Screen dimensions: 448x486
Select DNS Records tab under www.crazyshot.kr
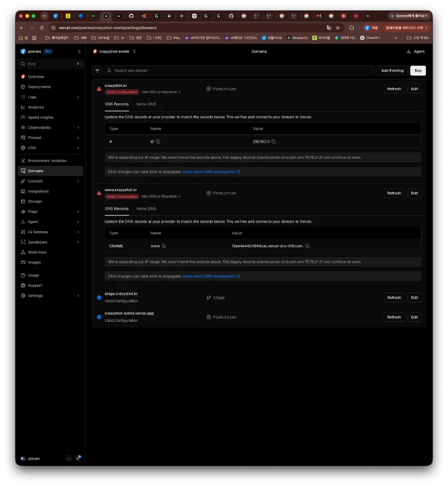click(x=117, y=208)
